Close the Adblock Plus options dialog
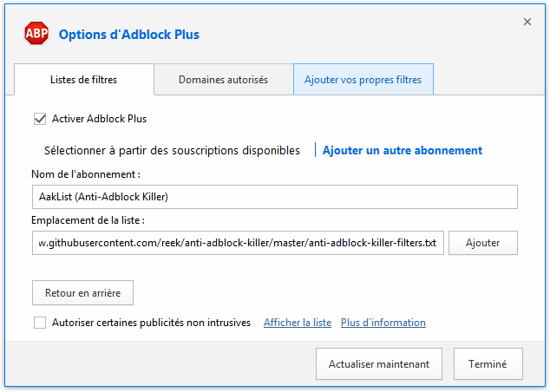 (x=527, y=22)
